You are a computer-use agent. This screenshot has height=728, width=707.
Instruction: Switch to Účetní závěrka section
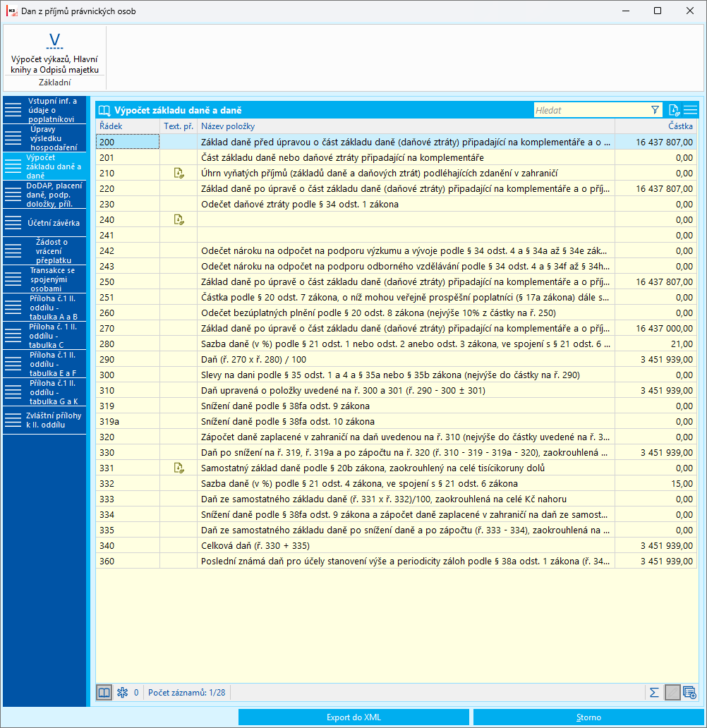44,223
